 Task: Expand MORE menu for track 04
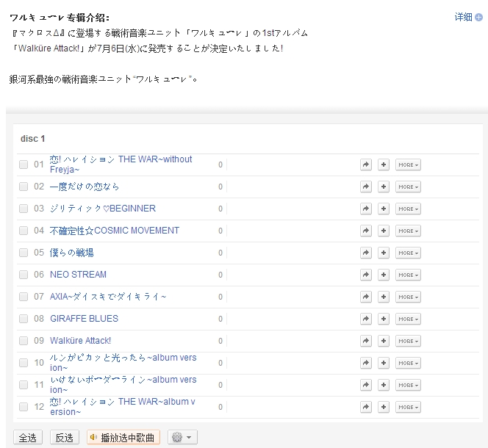coord(408,231)
